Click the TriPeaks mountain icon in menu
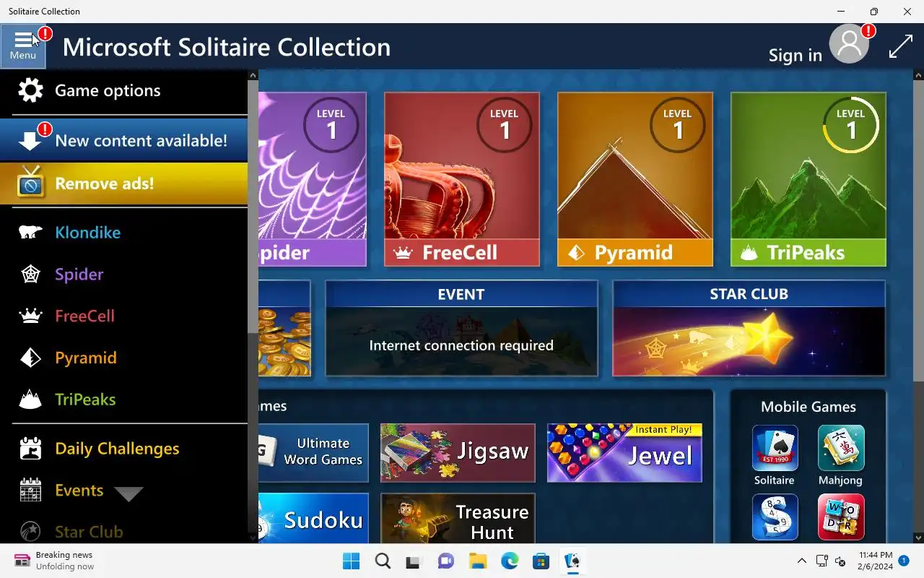924x578 pixels. pos(30,400)
